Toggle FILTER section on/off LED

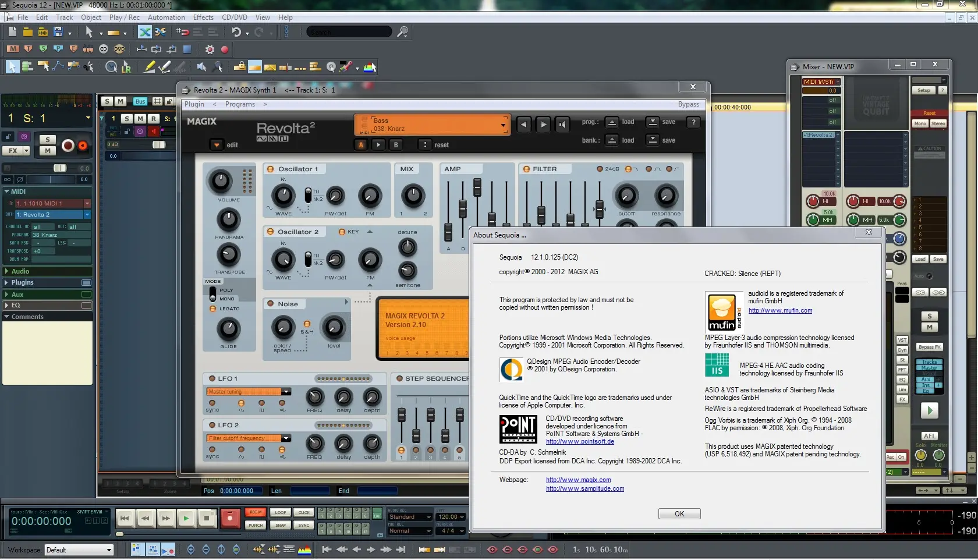pos(526,169)
